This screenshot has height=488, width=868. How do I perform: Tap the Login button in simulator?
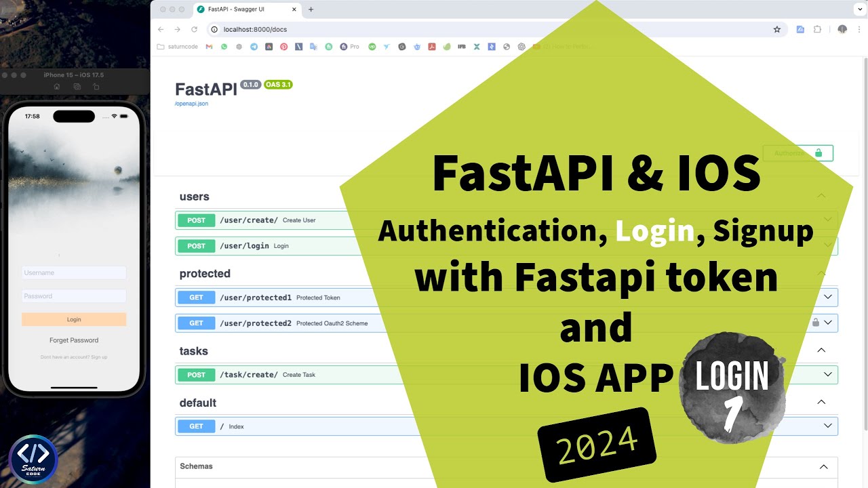pyautogui.click(x=74, y=319)
